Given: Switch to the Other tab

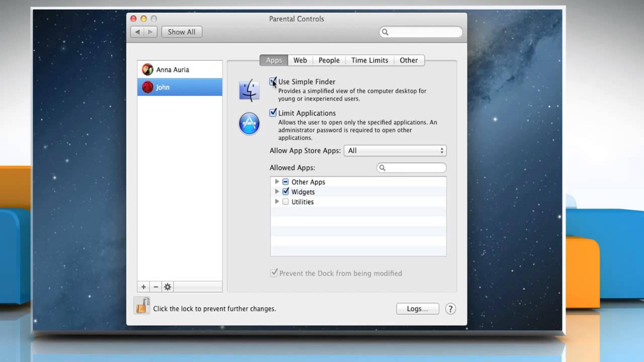Looking at the screenshot, I should (x=409, y=60).
